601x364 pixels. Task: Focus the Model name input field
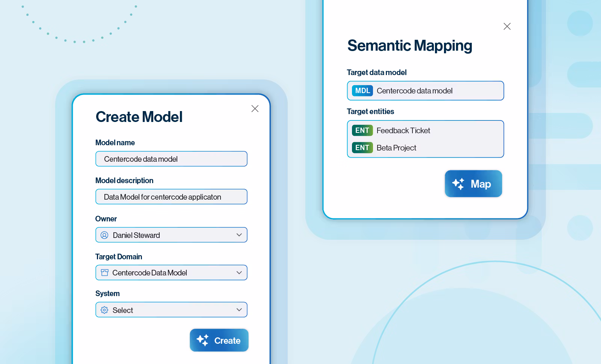coord(171,159)
